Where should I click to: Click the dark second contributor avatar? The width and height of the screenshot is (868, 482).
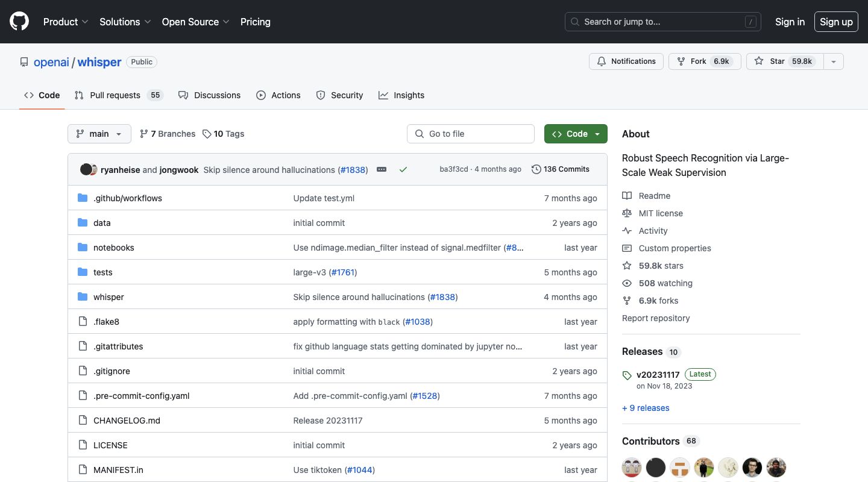(656, 468)
